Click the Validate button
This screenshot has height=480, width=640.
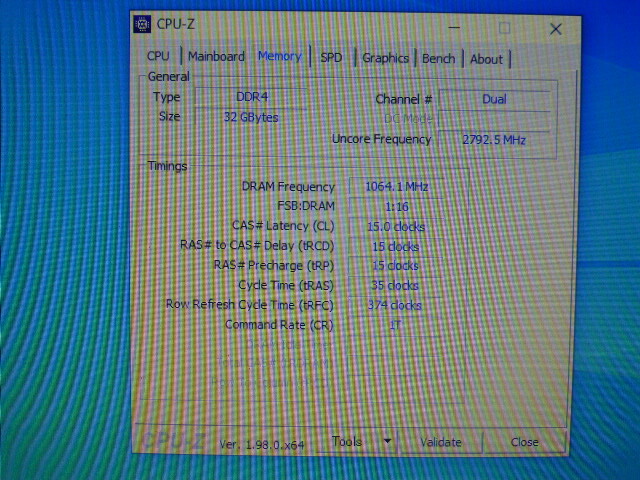(441, 442)
